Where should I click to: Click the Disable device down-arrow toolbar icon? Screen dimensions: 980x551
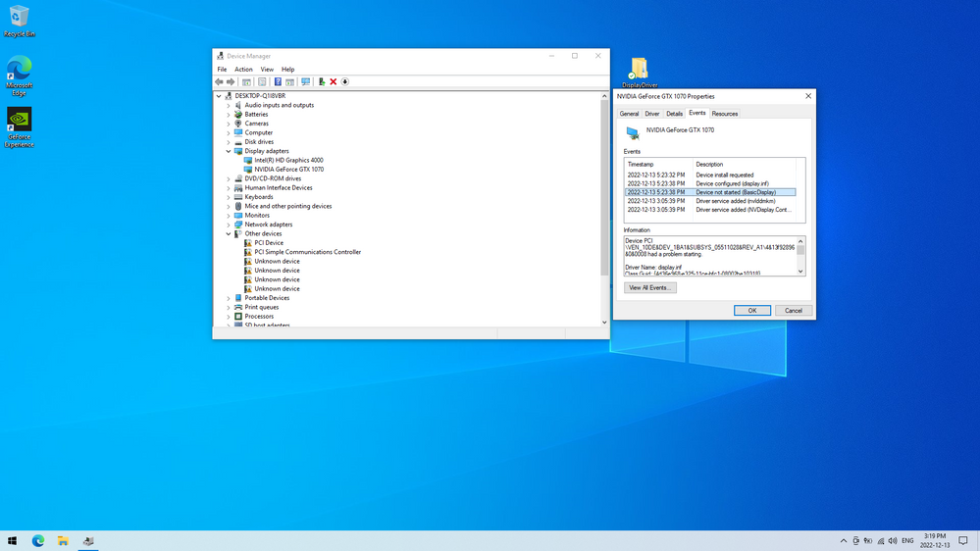pos(344,81)
